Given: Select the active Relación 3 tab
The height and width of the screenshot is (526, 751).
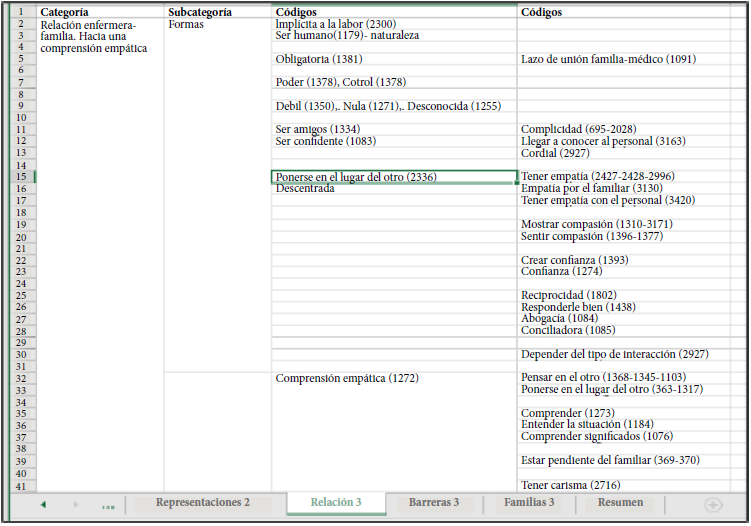Looking at the screenshot, I should [336, 503].
